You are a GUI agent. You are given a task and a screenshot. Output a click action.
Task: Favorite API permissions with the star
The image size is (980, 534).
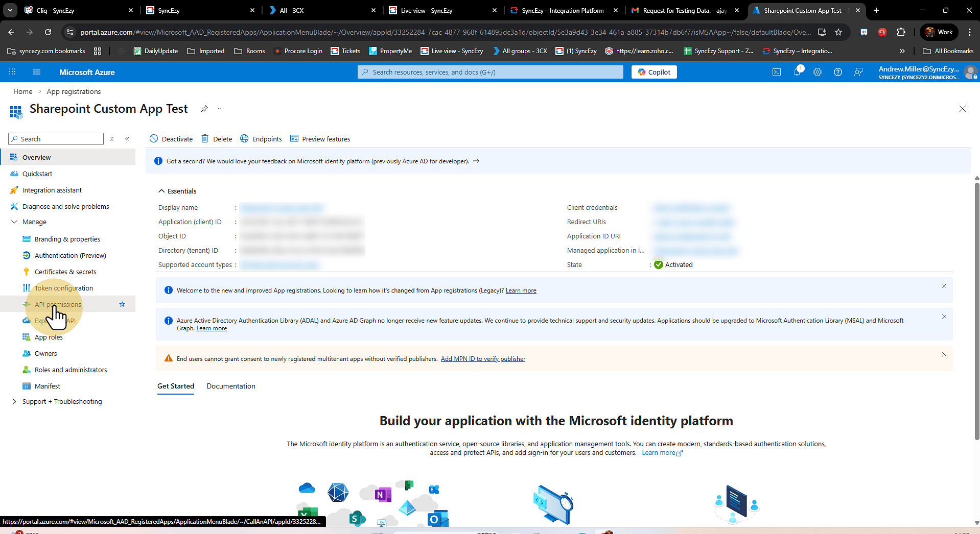(x=122, y=304)
